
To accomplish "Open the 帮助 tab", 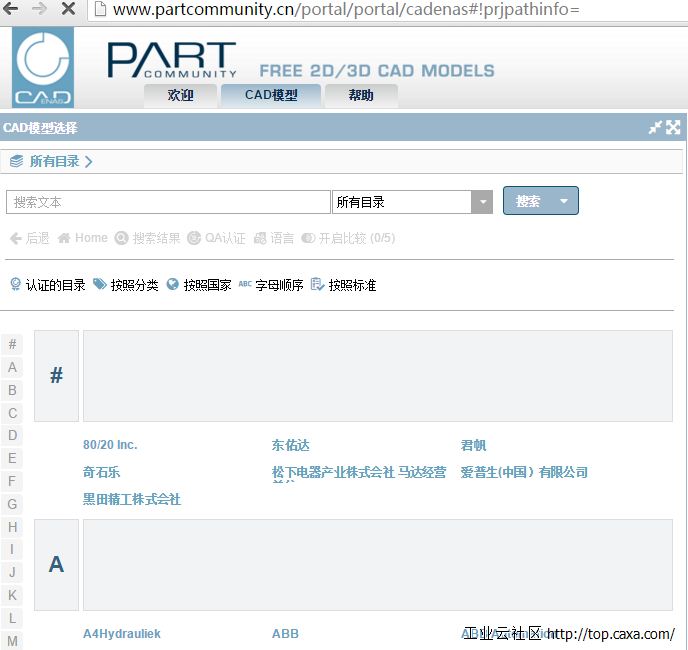I will click(361, 95).
